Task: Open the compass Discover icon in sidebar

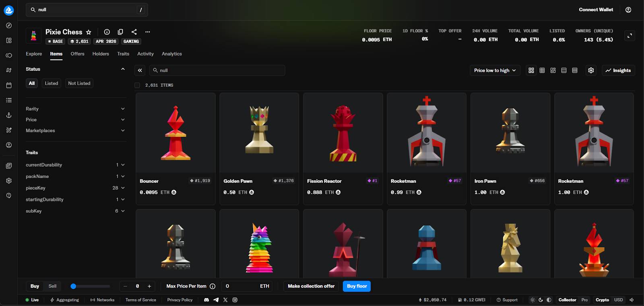Action: click(x=9, y=25)
